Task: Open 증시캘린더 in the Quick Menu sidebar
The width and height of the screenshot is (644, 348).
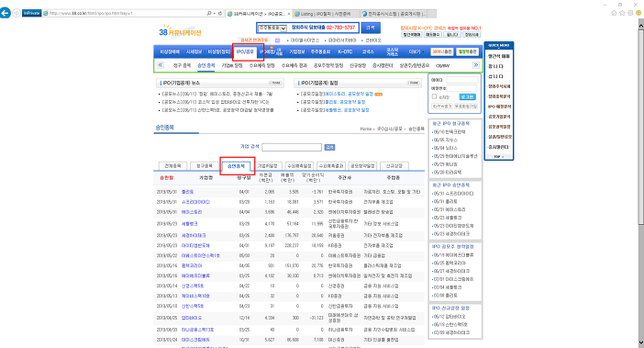Action: [499, 147]
